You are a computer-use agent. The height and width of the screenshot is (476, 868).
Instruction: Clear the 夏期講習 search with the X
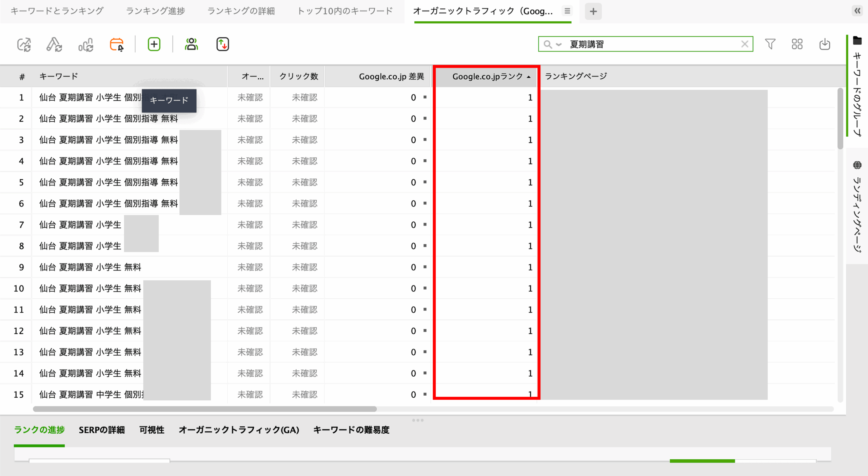(x=745, y=44)
